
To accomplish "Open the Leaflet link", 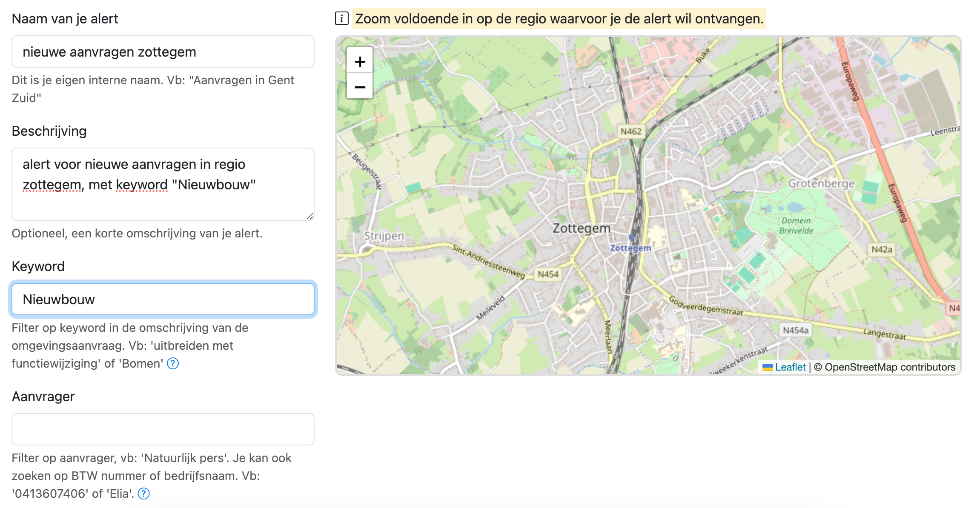I will (790, 367).
